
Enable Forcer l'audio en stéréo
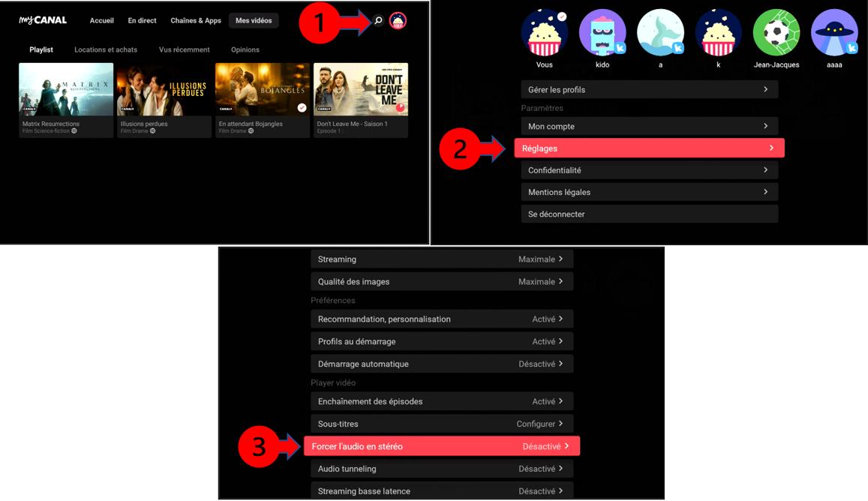442,446
